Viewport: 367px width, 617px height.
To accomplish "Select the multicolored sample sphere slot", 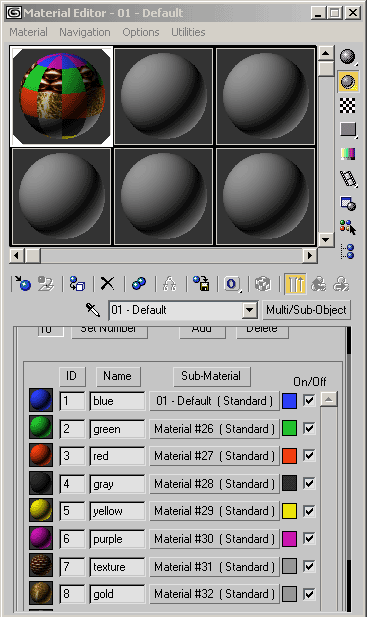I will tap(61, 96).
